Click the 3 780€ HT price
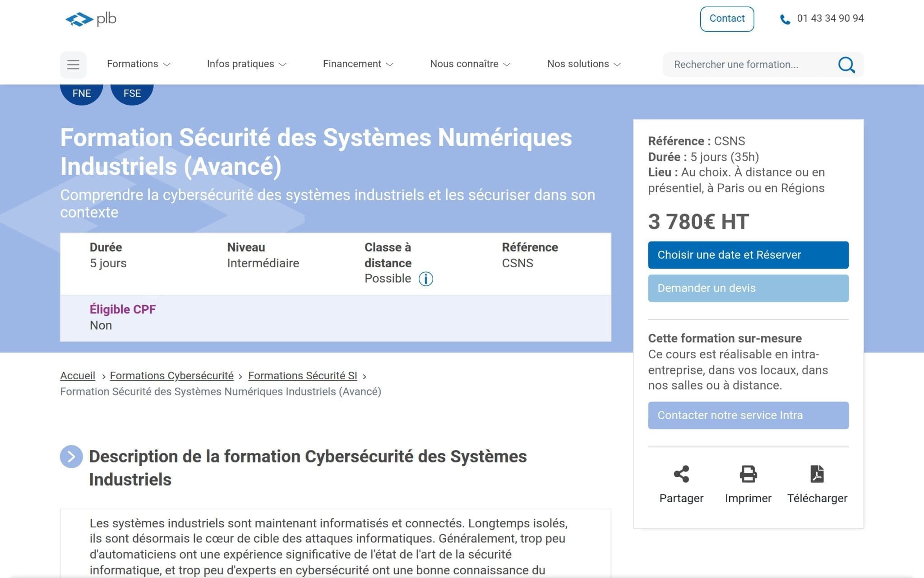The width and height of the screenshot is (924, 578). tap(698, 222)
